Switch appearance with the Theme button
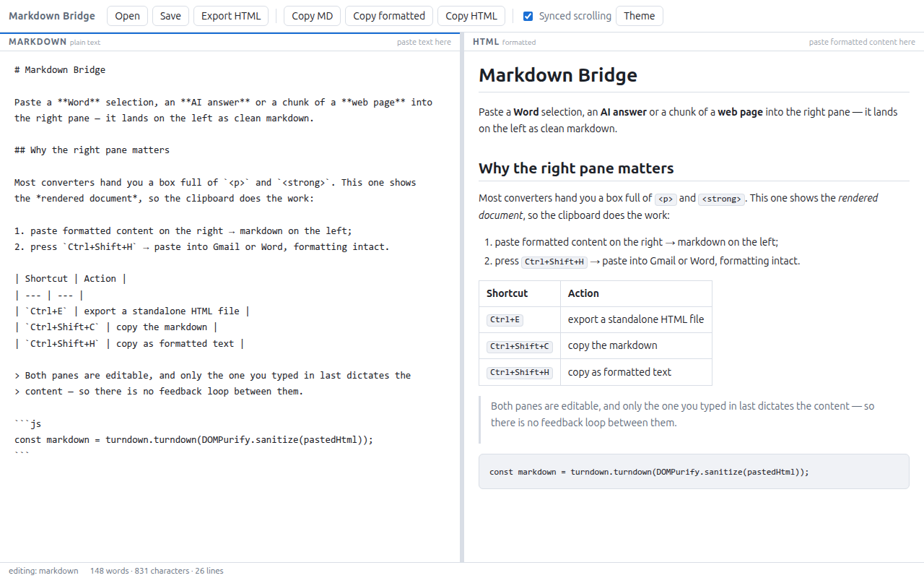 [639, 16]
